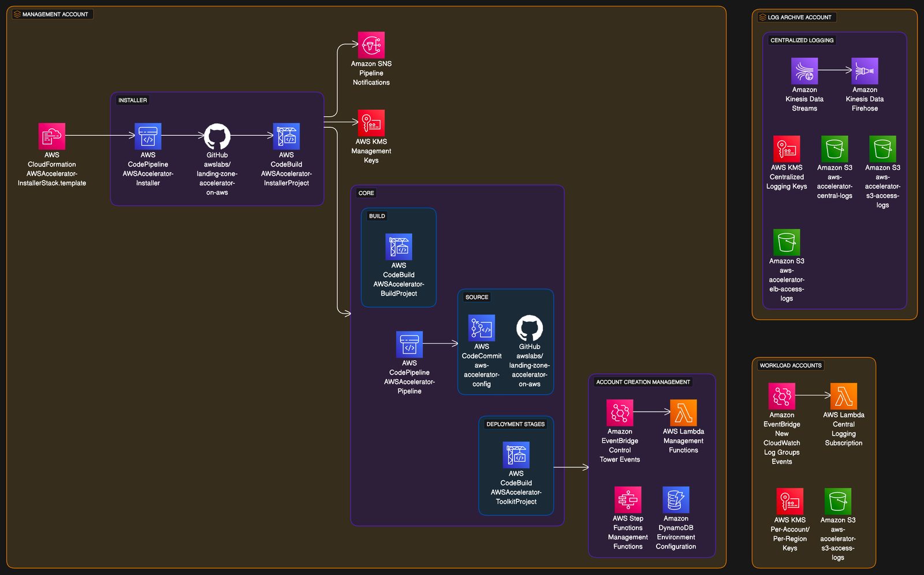Select the 'aws-accelerator-elb-access-logs' caption
924x575 pixels.
click(787, 284)
